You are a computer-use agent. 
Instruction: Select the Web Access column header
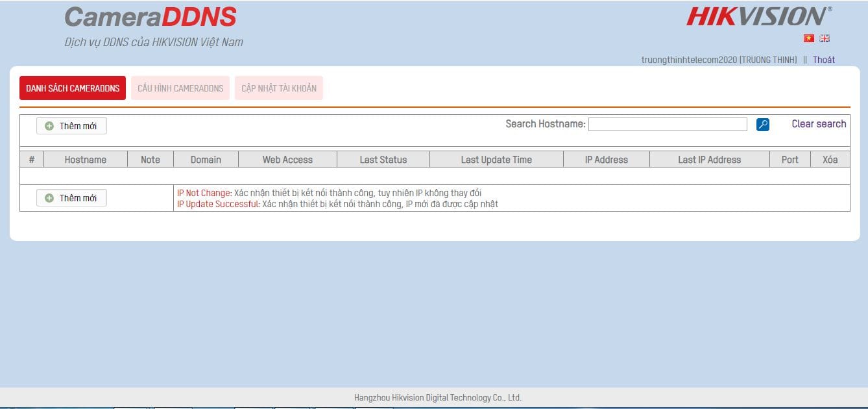click(287, 160)
